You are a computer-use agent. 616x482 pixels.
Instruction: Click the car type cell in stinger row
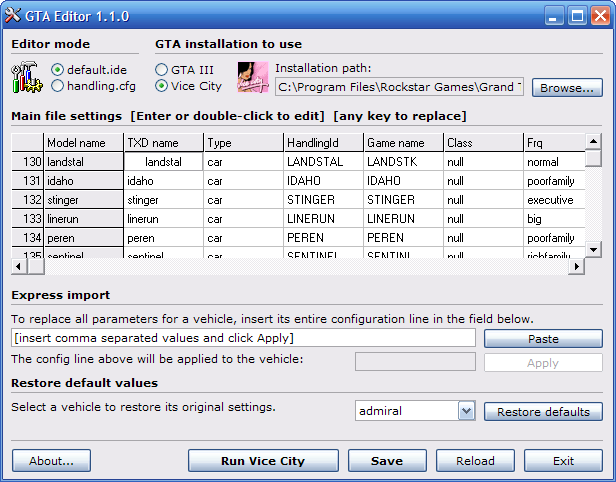click(244, 200)
